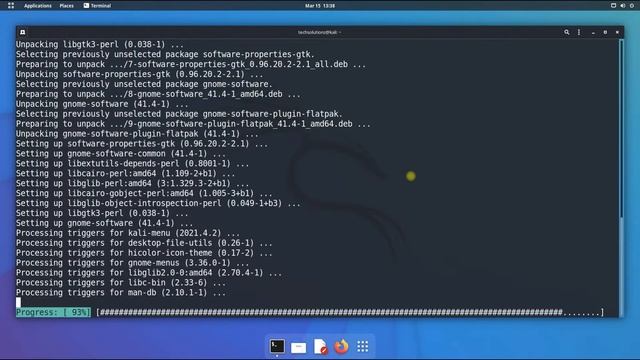640x360 pixels.
Task: Click 'Setting up gnome-software (41.4-1)' line
Action: [x=104, y=223]
